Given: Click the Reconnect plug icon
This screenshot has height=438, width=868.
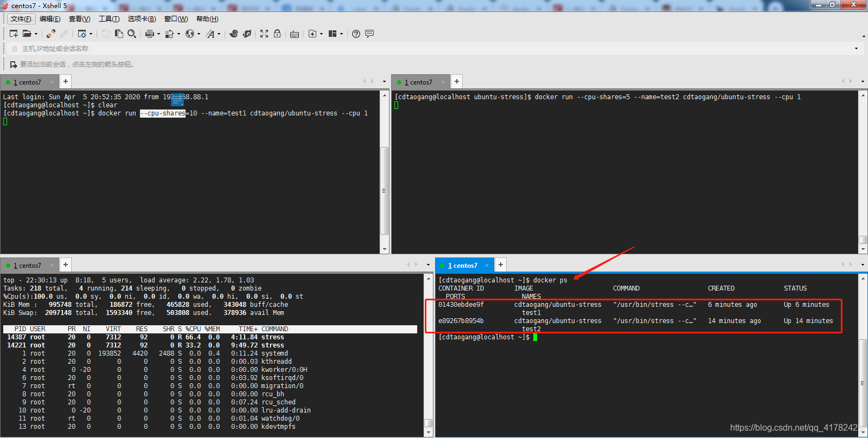Looking at the screenshot, I should (x=51, y=34).
